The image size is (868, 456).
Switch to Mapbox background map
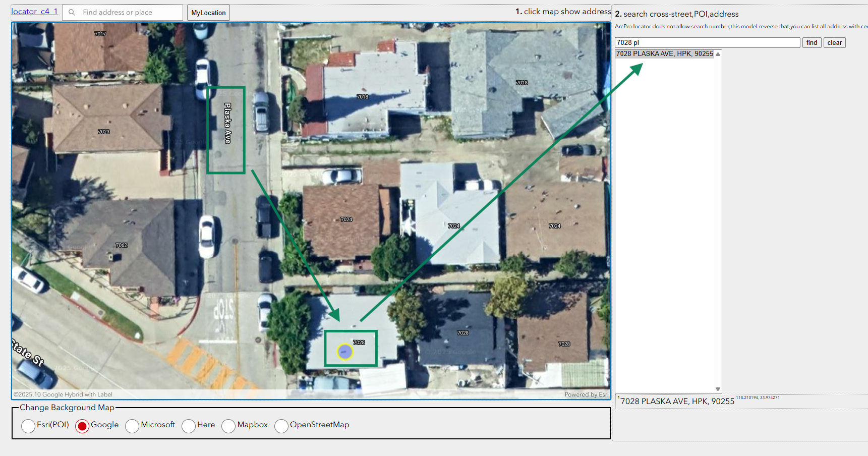pyautogui.click(x=228, y=426)
